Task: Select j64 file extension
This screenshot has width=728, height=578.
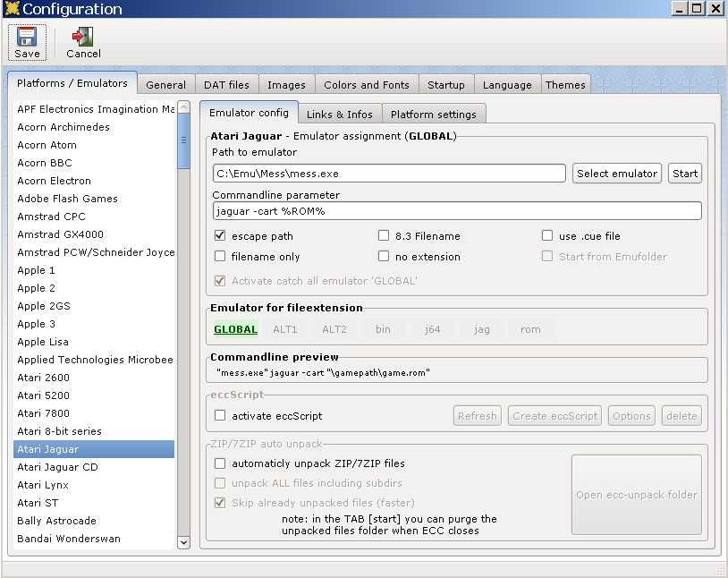Action: tap(432, 329)
